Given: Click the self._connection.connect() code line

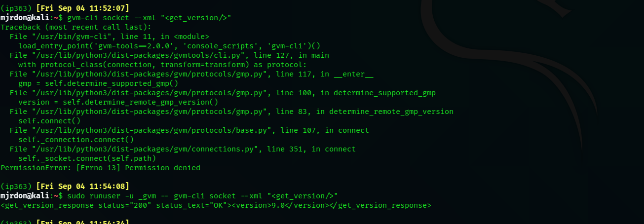Looking at the screenshot, I should (76, 140).
